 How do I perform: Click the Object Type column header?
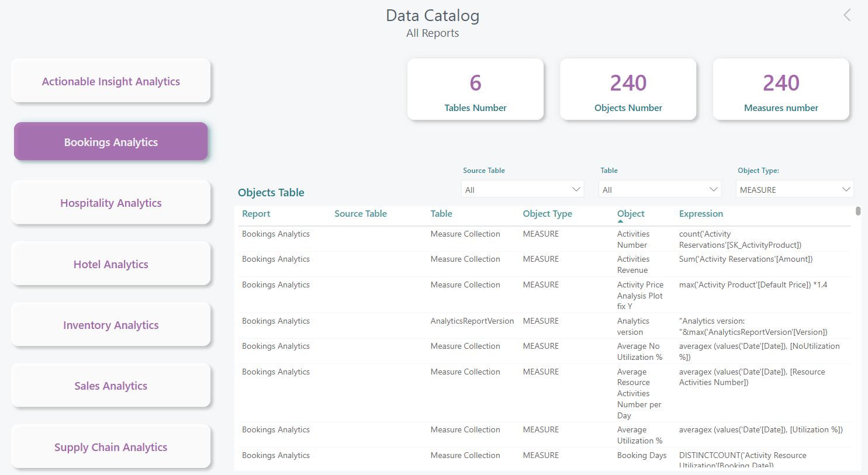[x=547, y=214]
